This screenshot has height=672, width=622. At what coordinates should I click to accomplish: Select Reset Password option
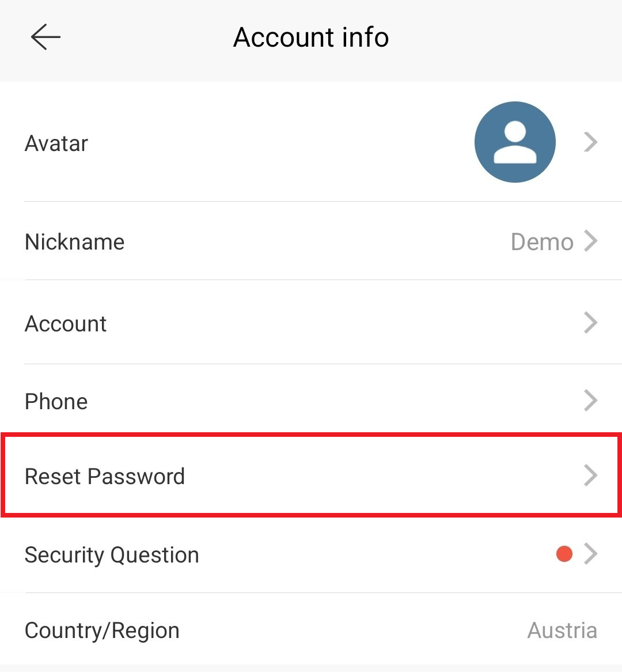(311, 475)
